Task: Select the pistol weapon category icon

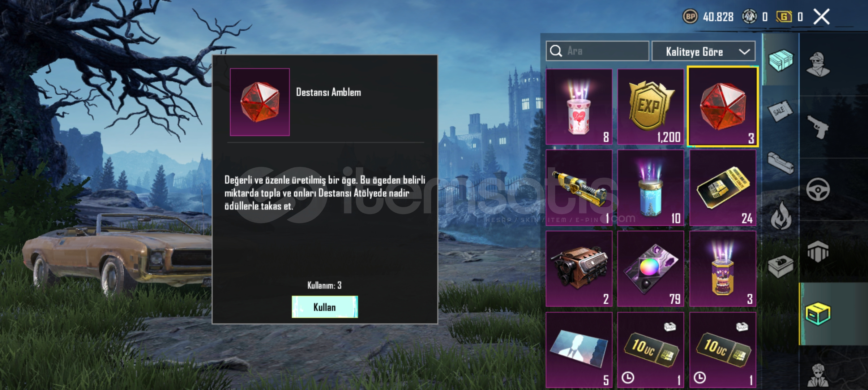Action: pos(818,127)
